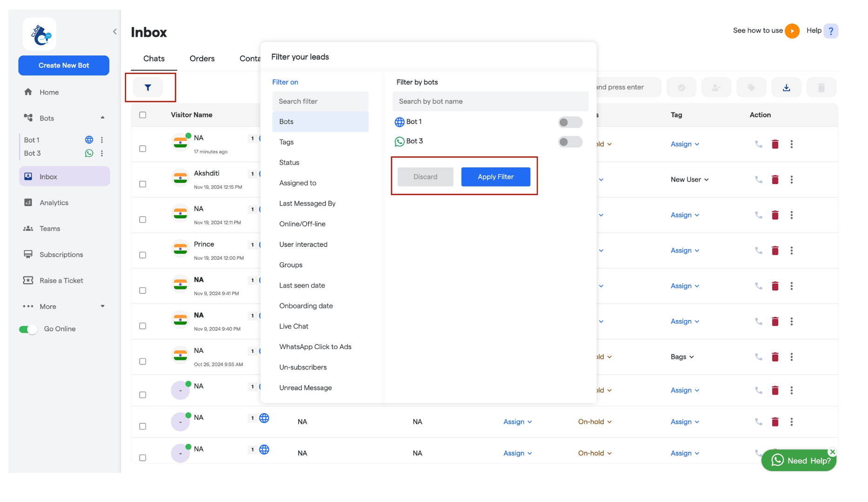Select the Last Messaged By filter option
868x502 pixels.
pyautogui.click(x=320, y=204)
